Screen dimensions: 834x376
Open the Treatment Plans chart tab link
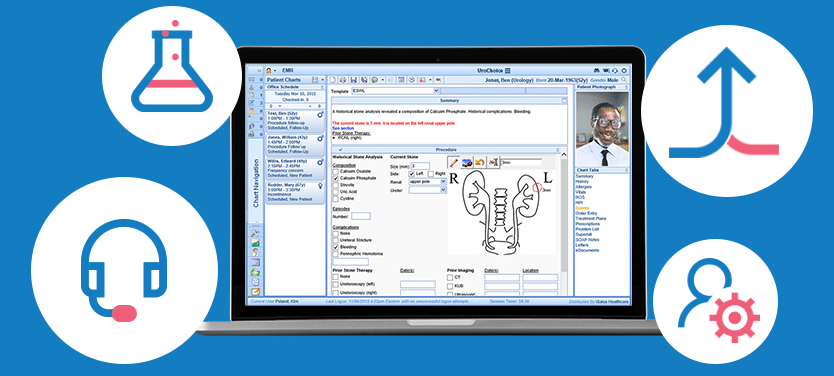[591, 219]
